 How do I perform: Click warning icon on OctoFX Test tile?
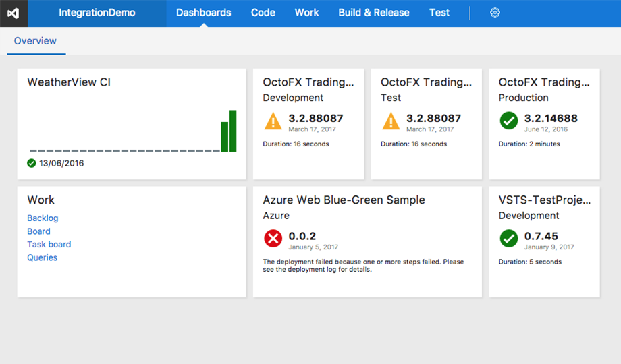[391, 121]
